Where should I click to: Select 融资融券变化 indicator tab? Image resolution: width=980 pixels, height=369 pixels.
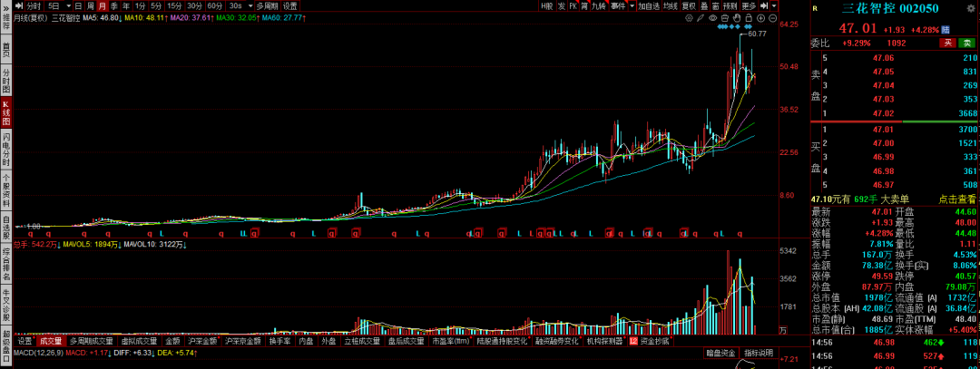[x=555, y=342]
